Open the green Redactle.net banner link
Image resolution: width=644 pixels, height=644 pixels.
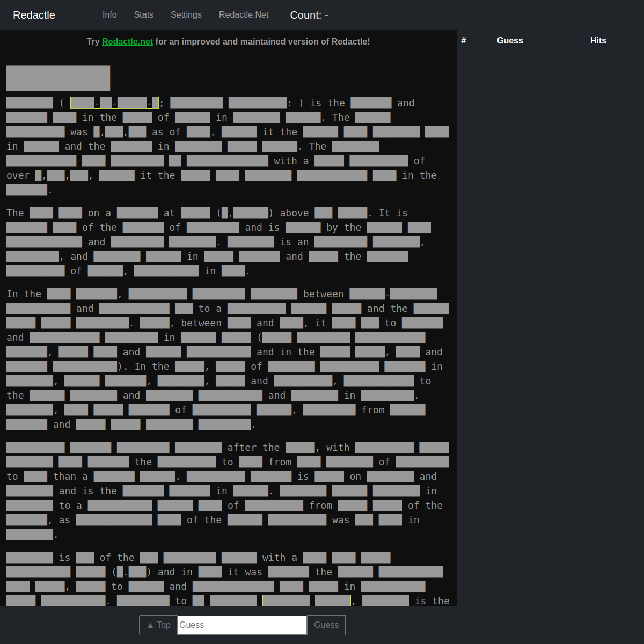(x=127, y=41)
